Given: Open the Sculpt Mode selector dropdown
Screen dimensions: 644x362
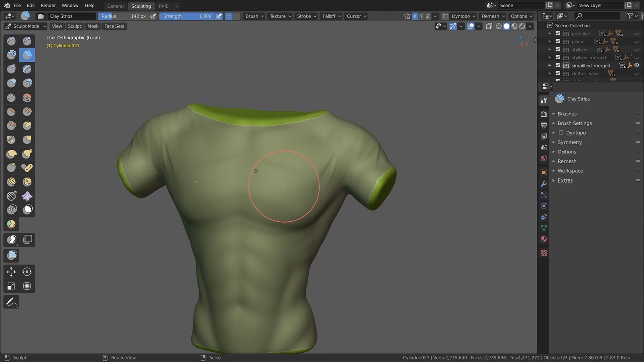Looking at the screenshot, I should tap(26, 26).
